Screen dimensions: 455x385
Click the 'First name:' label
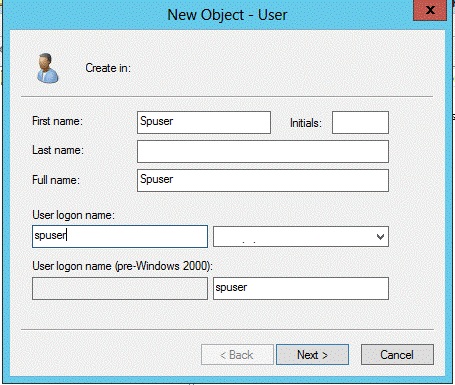57,121
